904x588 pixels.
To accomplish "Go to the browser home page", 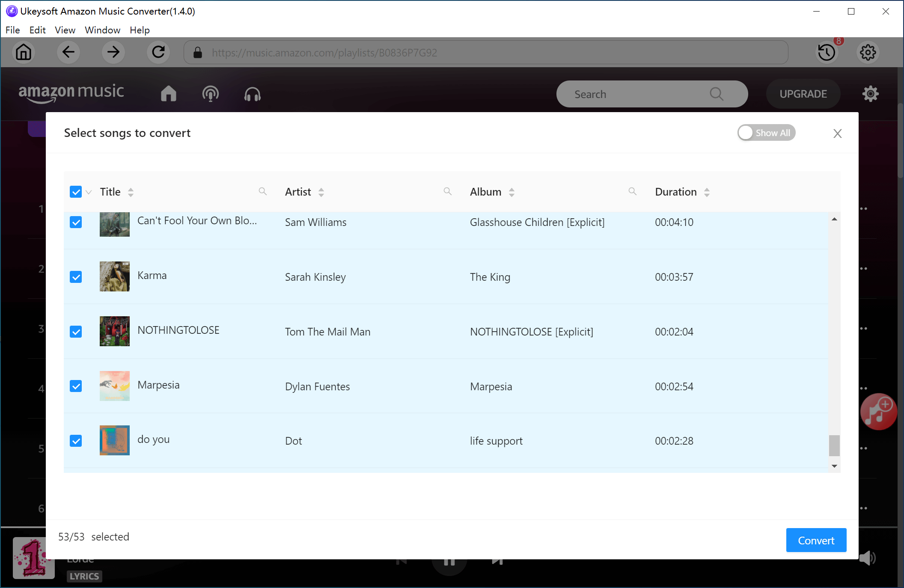I will pos(24,52).
